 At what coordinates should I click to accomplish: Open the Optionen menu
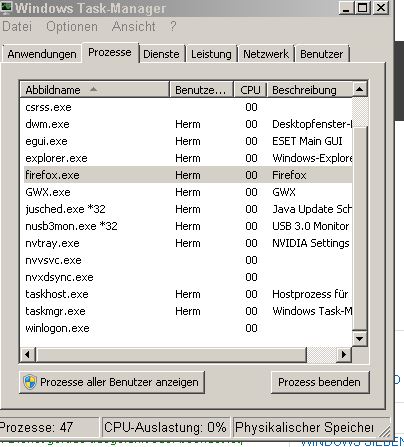pyautogui.click(x=72, y=26)
